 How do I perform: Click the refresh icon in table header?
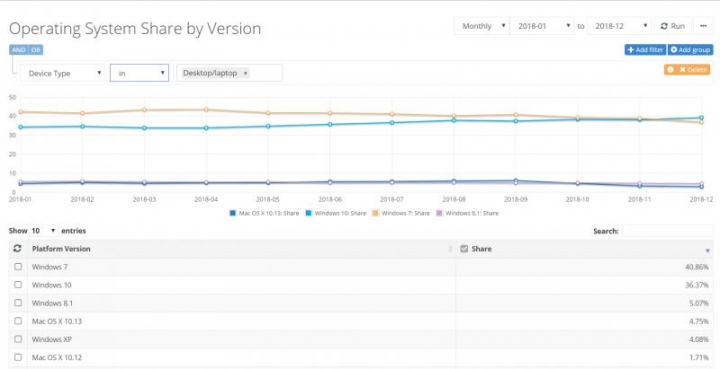(x=17, y=248)
